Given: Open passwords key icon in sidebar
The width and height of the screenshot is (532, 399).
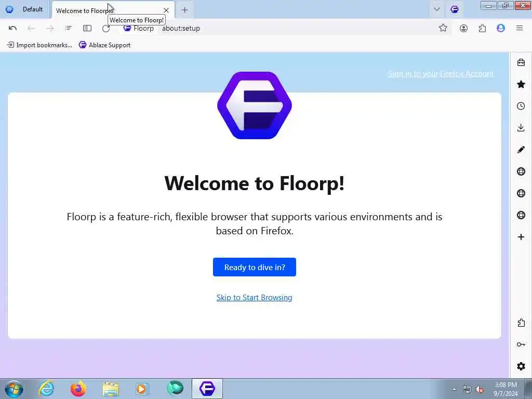Looking at the screenshot, I should pyautogui.click(x=521, y=344).
